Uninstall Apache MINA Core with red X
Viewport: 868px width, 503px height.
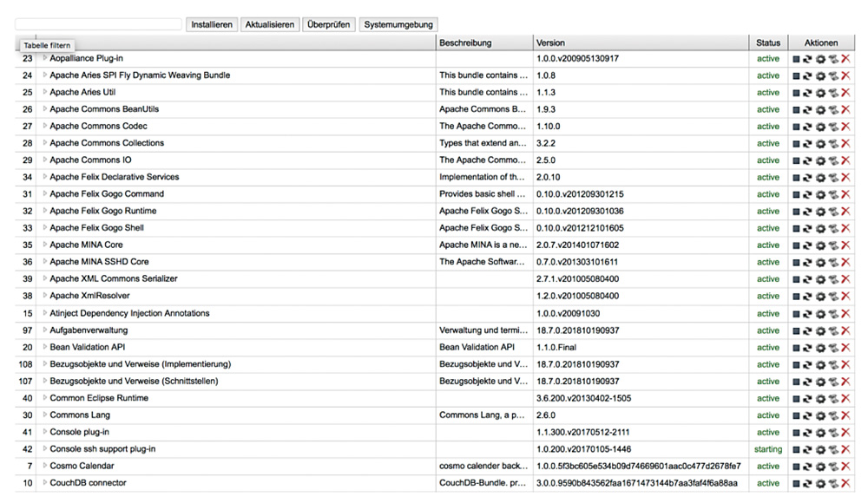coord(845,245)
